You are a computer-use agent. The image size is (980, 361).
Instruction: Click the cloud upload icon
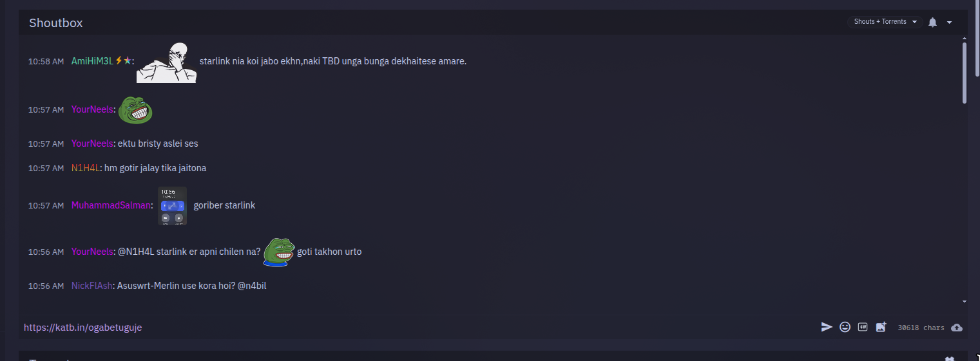957,328
